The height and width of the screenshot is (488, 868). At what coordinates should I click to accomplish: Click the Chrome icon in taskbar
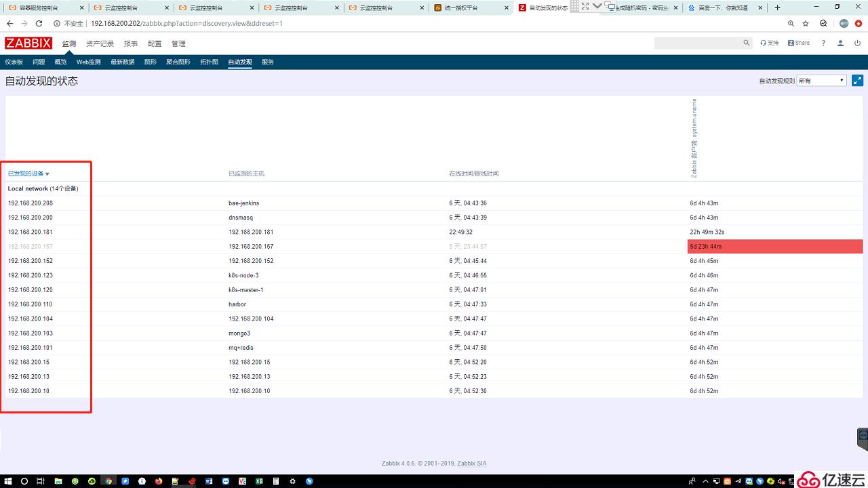(108, 481)
